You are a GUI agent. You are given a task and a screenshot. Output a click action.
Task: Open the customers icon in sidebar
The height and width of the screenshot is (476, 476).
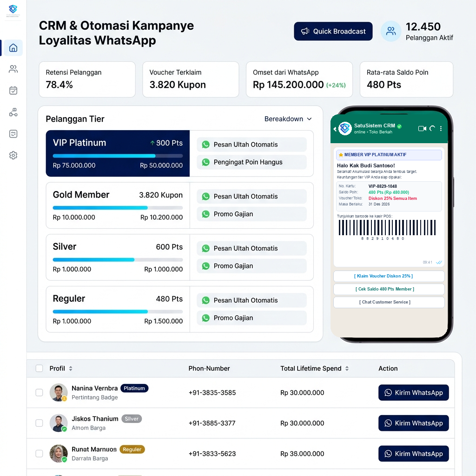(13, 69)
